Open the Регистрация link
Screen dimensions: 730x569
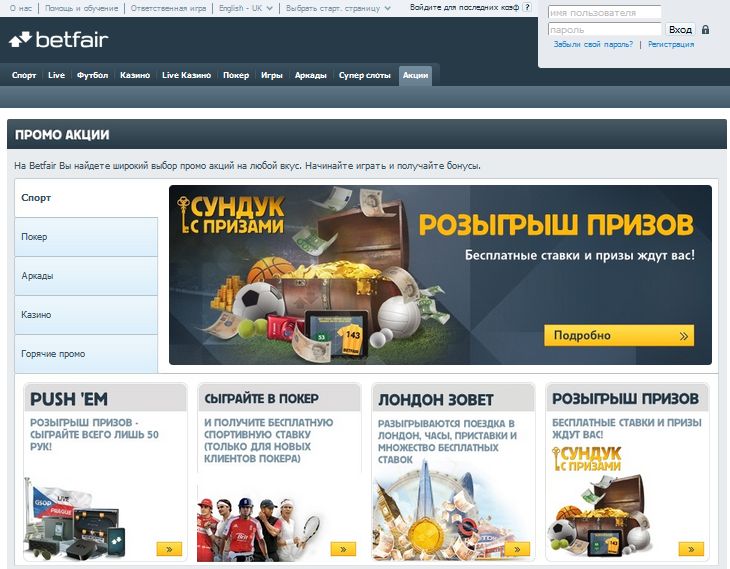click(671, 44)
